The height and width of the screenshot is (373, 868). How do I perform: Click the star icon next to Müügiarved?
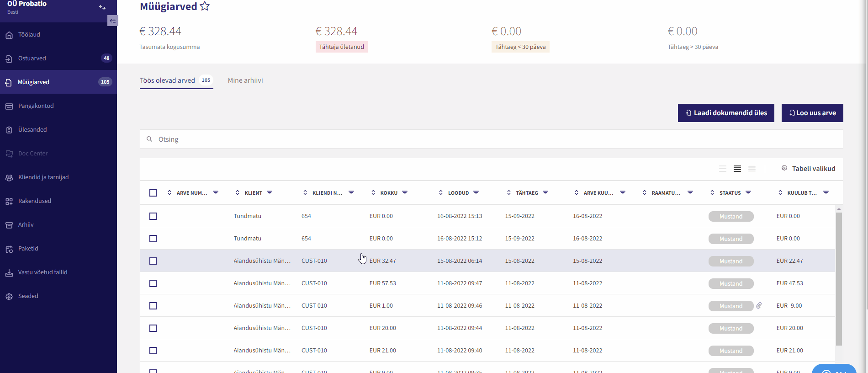205,6
